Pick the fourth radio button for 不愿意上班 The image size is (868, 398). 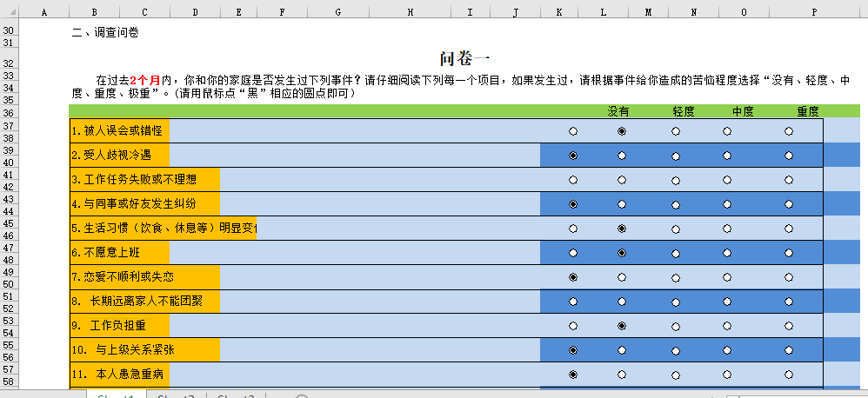(727, 253)
